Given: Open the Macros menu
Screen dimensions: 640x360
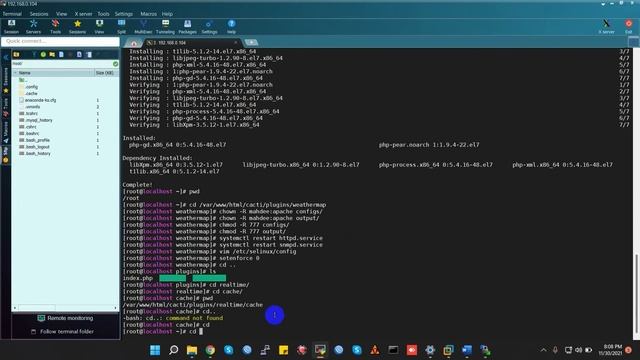Looking at the screenshot, I should point(149,14).
